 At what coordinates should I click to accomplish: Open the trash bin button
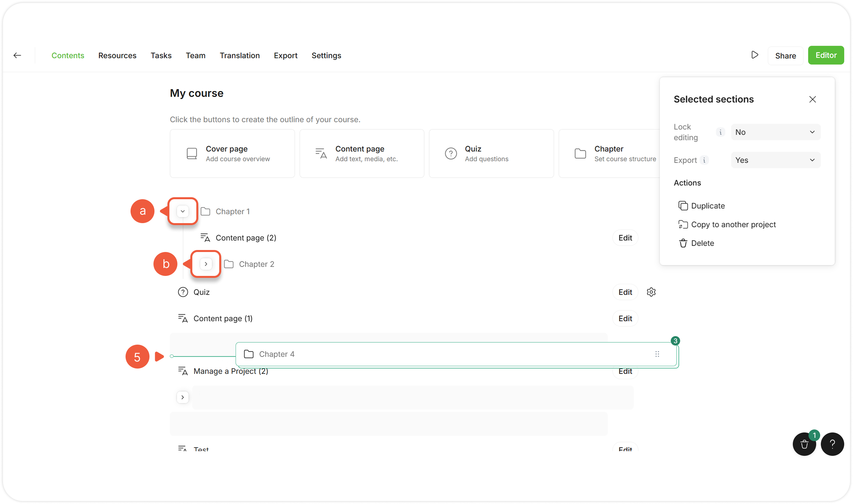804,444
